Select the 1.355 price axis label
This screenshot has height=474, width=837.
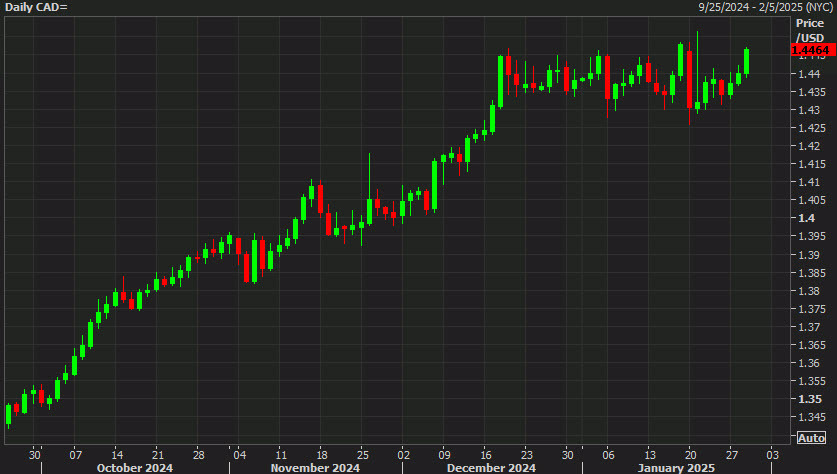(811, 381)
